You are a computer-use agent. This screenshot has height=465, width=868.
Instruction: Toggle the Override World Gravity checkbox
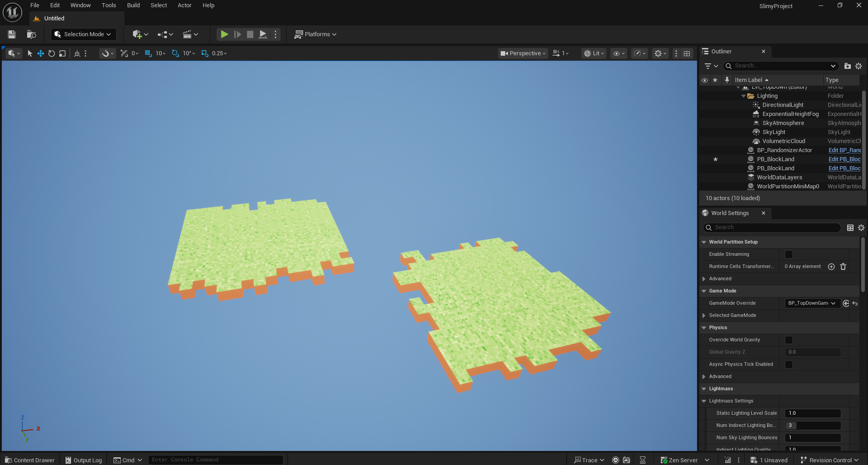pos(788,340)
